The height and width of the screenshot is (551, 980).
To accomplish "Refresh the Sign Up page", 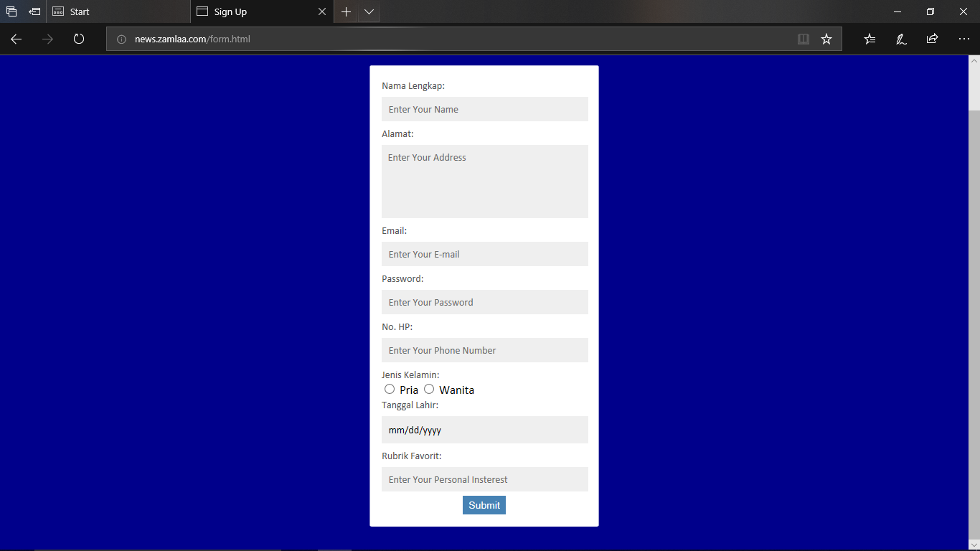I will pos(79,39).
